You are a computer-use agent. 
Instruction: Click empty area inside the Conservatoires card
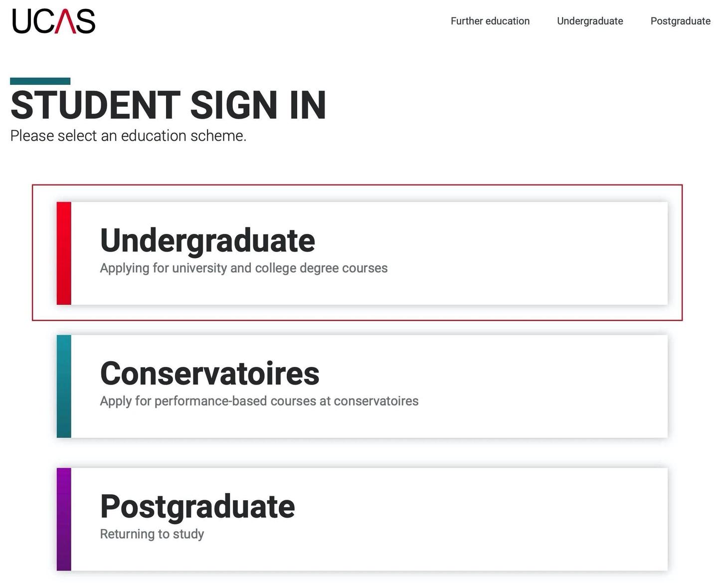tap(538, 387)
